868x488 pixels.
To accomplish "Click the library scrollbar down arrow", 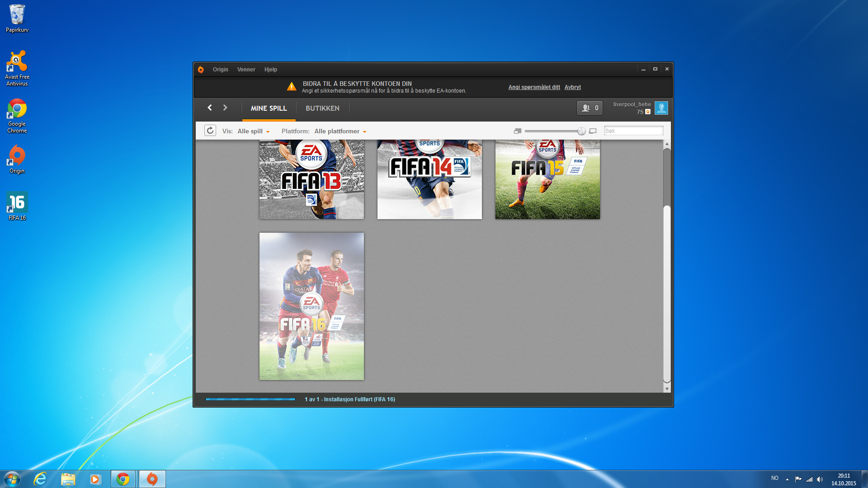I will pos(667,389).
